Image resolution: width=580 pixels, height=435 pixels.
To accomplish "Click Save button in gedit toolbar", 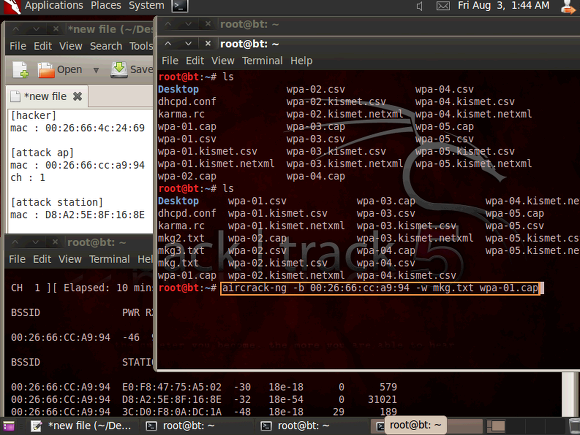I will (x=132, y=70).
